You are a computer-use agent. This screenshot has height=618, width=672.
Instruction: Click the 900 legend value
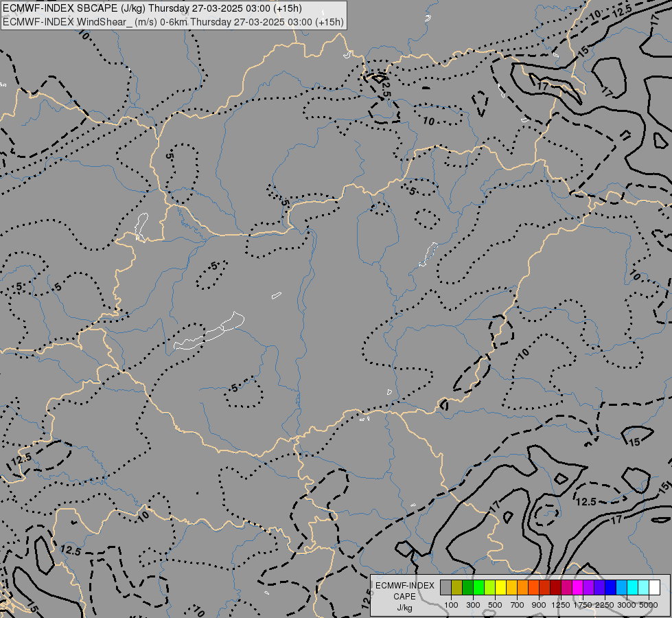[x=539, y=605]
